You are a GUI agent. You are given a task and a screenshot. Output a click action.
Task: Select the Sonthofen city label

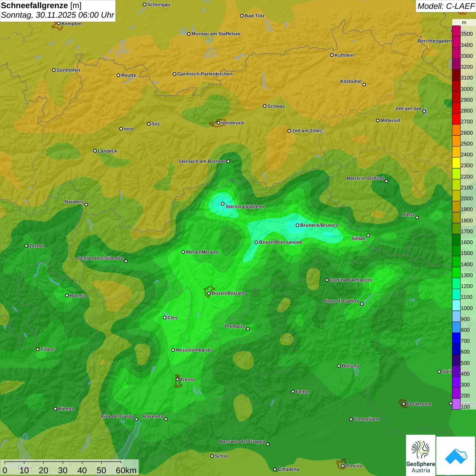pyautogui.click(x=68, y=70)
